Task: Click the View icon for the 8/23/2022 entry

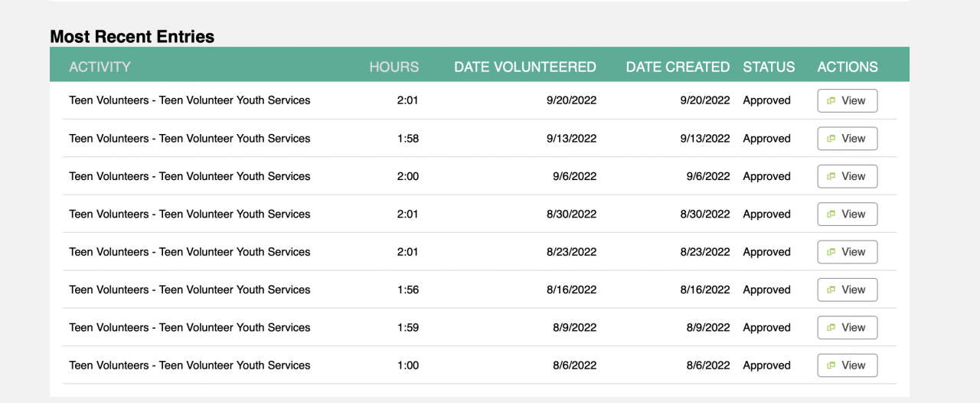Action: (831, 252)
